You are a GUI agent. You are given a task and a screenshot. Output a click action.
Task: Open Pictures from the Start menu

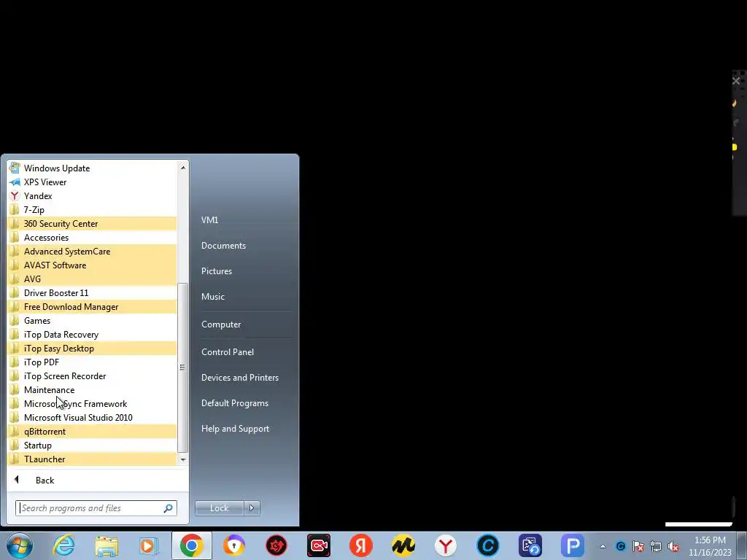(216, 271)
